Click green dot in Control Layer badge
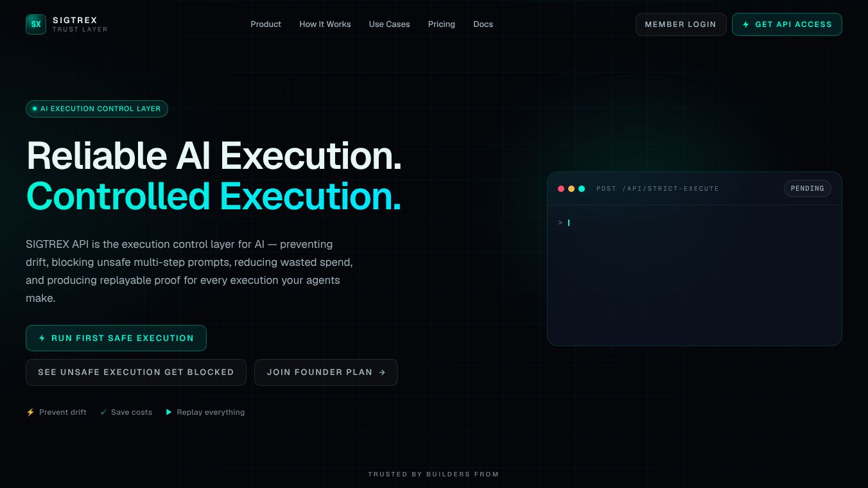868x488 pixels. (35, 109)
